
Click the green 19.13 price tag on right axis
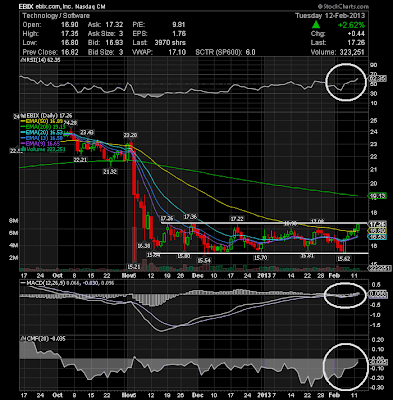(378, 196)
